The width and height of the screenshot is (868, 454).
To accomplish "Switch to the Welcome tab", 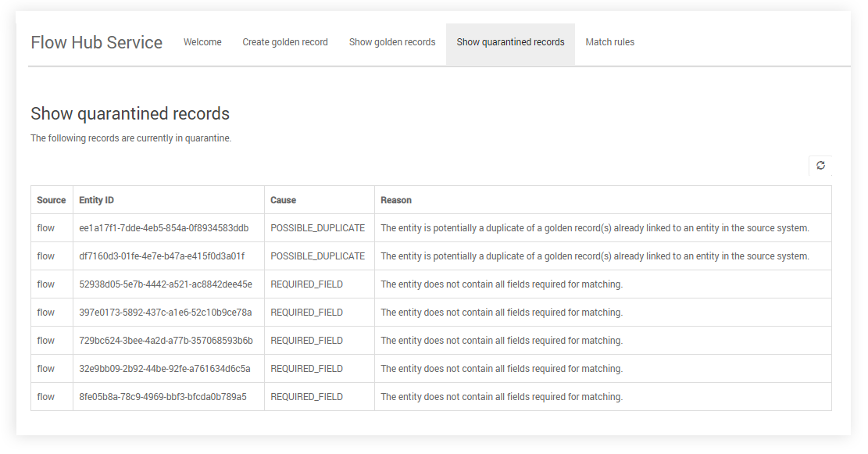I will coord(202,42).
